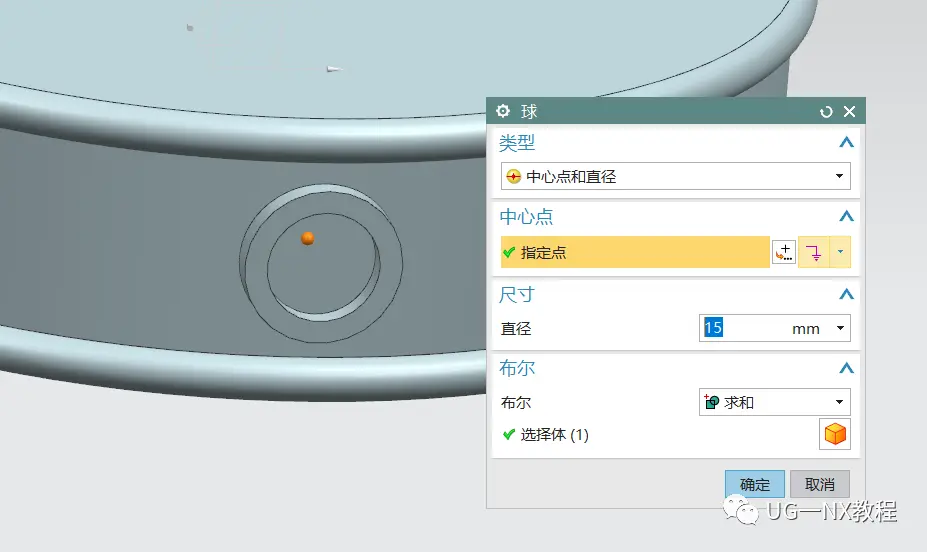Click the orange select body cube icon
Image resolution: width=927 pixels, height=552 pixels.
pyautogui.click(x=835, y=434)
